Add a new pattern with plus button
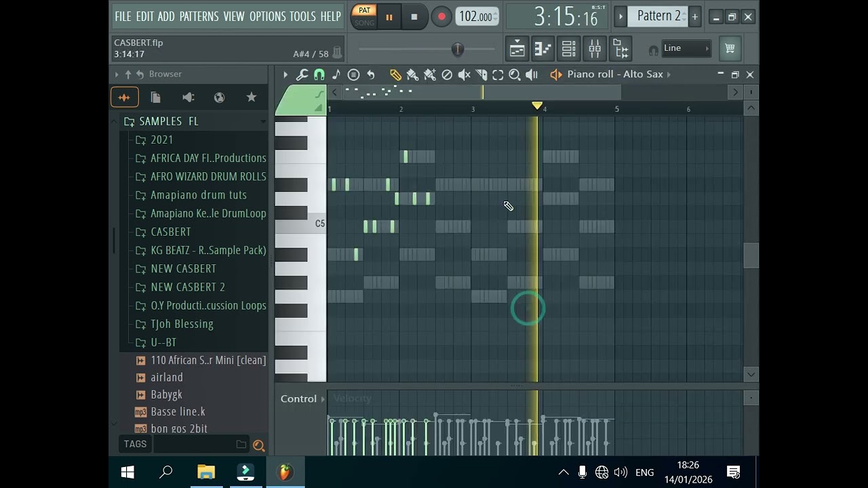This screenshot has height=488, width=868. coord(694,16)
